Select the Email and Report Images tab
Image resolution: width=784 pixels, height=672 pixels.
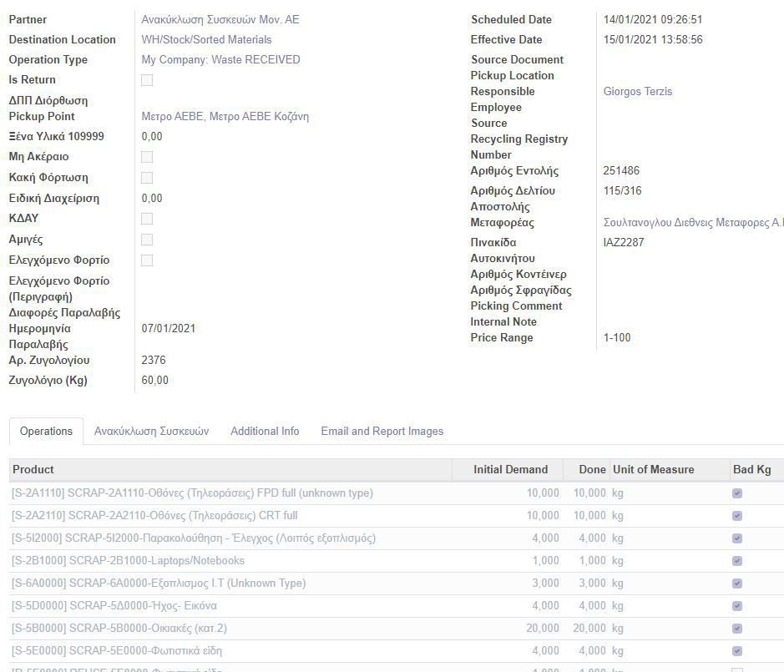pyautogui.click(x=382, y=432)
